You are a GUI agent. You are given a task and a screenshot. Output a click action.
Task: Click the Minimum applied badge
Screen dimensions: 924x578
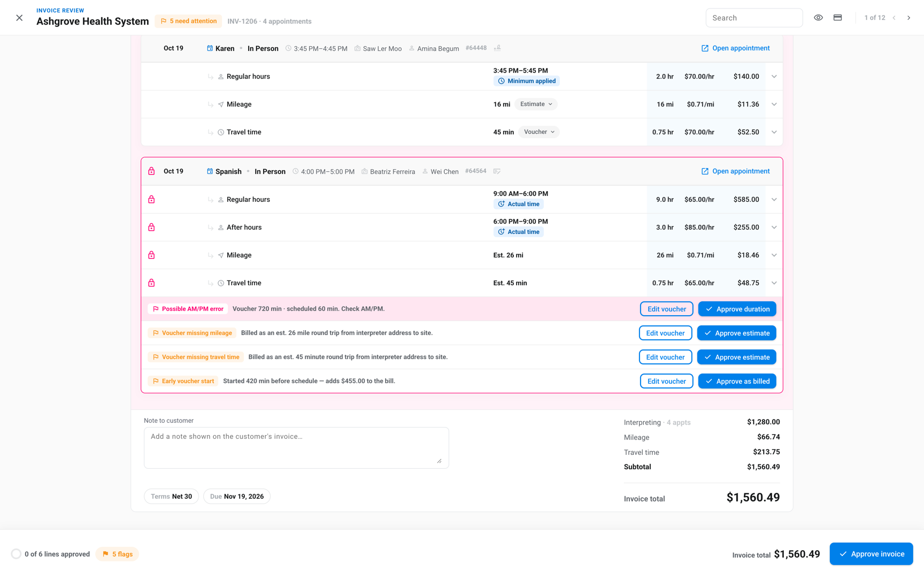click(x=526, y=81)
